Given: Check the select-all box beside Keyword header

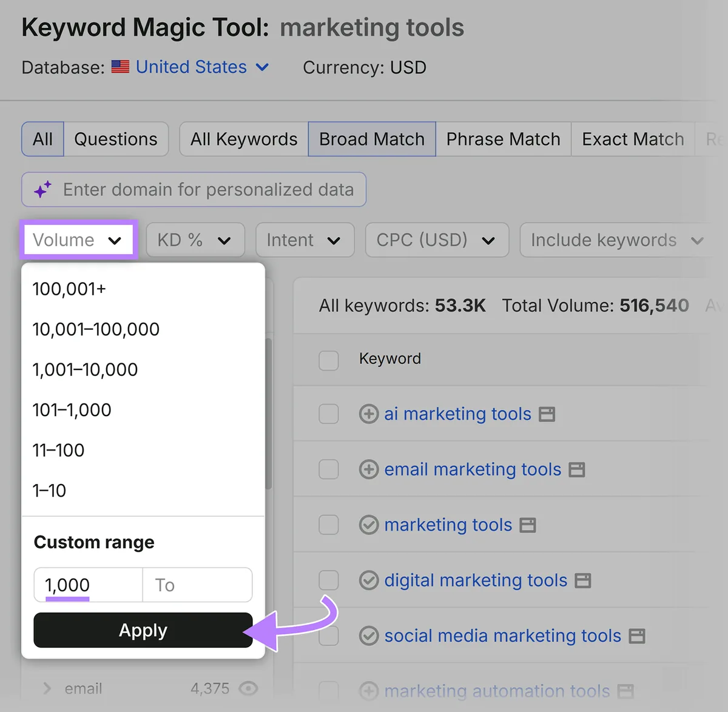Looking at the screenshot, I should pos(329,360).
